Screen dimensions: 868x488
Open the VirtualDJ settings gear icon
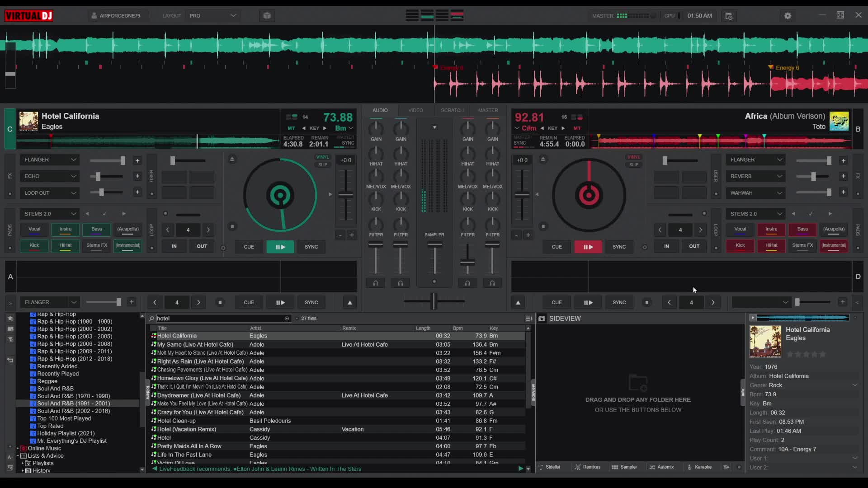point(788,15)
